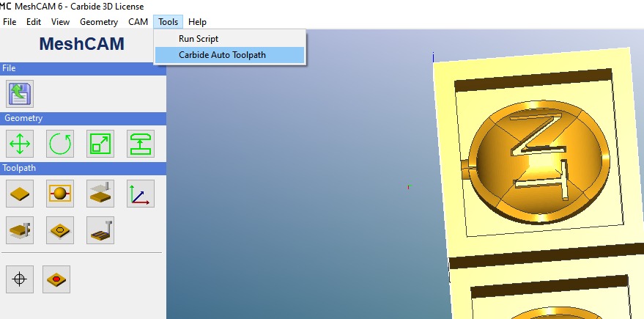
Task: Open the File menu
Action: pyautogui.click(x=10, y=22)
